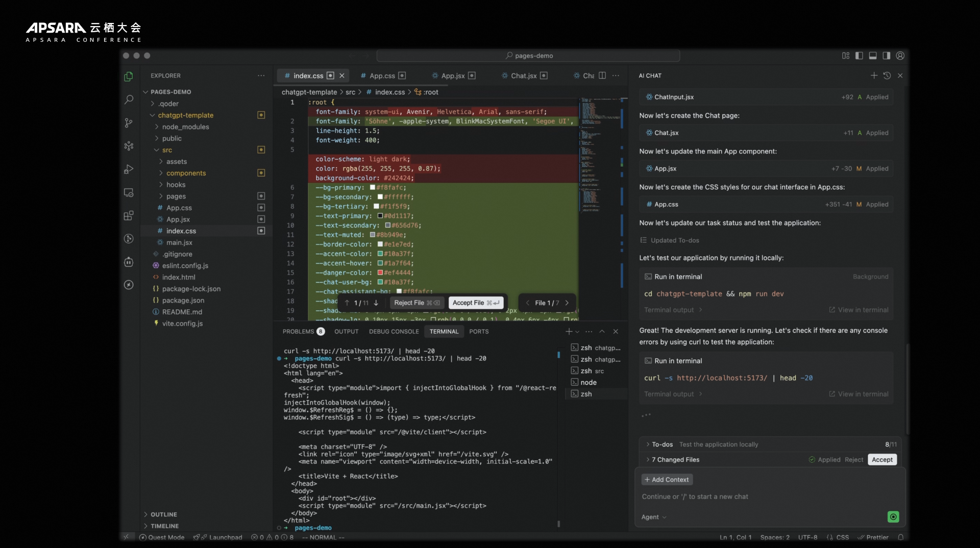Screen dimensions: 980x548
Task: Toggle the secondary sidebar layout icon
Action: [887, 56]
